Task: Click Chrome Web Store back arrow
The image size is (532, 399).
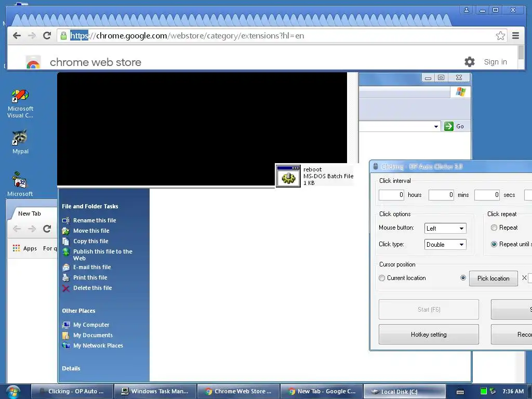Action: [17, 36]
